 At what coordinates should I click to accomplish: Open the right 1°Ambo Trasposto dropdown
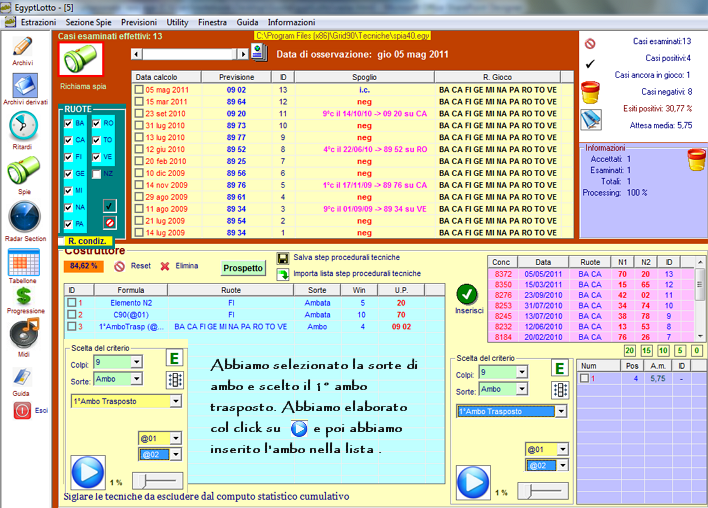561,411
